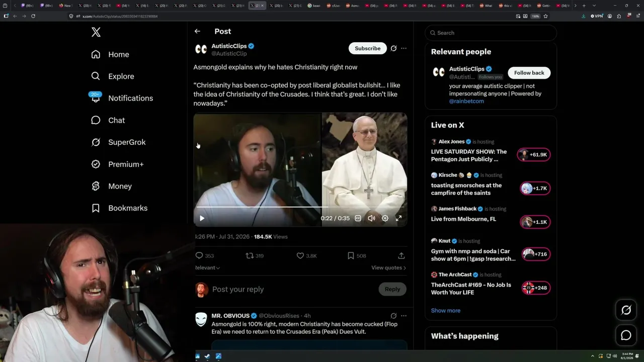Open Steam from the taskbar
The image size is (644, 362).
[207, 356]
